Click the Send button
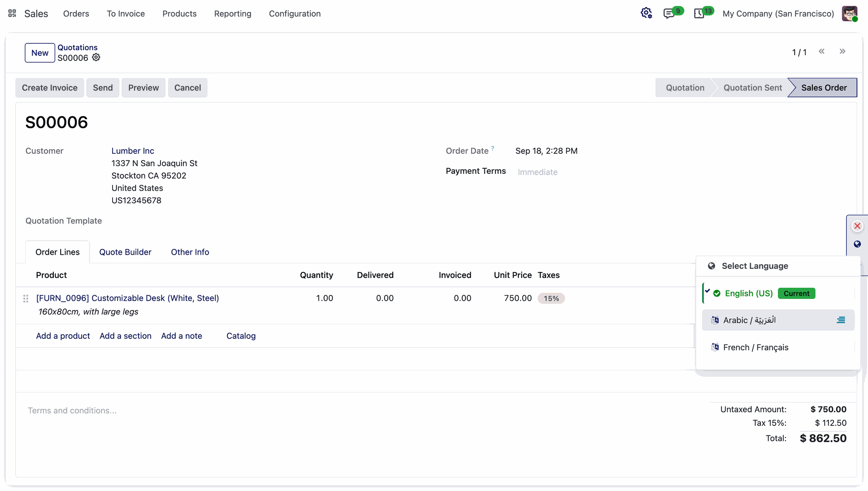Viewport: 868px width, 491px height. [103, 88]
